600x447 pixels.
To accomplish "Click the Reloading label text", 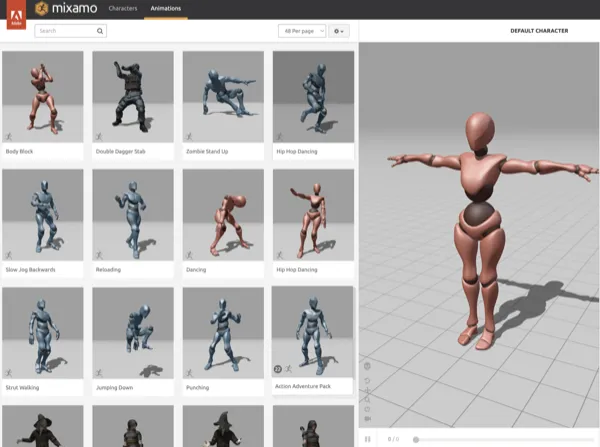I will [x=108, y=270].
